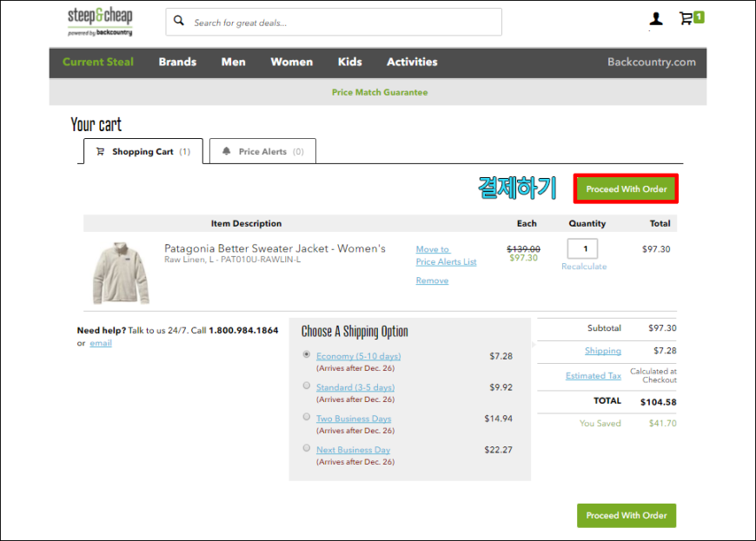Click the Raw Linen, L item variant text

point(232,260)
